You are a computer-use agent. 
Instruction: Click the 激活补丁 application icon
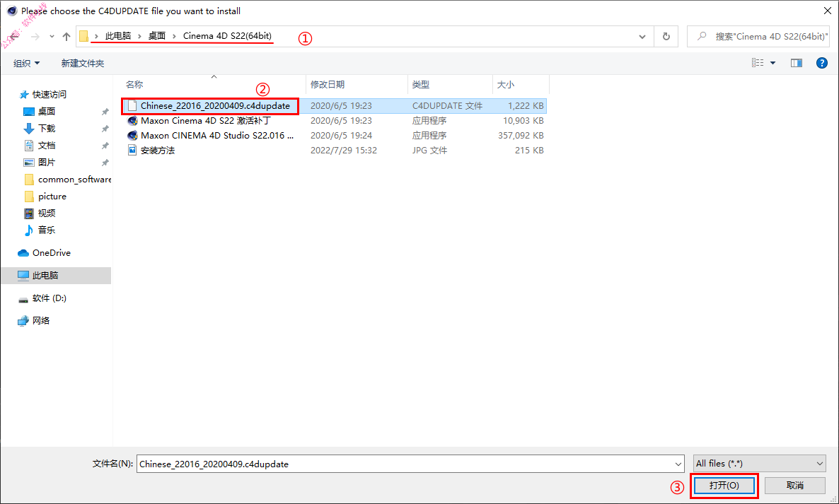click(132, 121)
